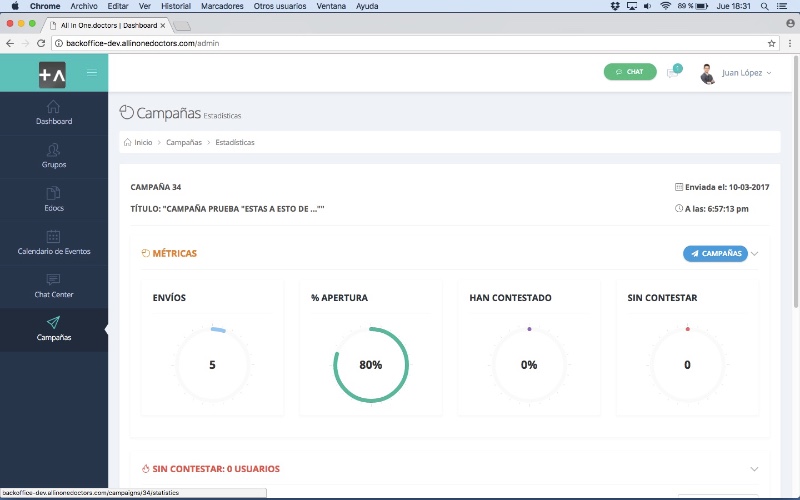The width and height of the screenshot is (800, 500).
Task: Open the Ayuda menu
Action: click(367, 6)
